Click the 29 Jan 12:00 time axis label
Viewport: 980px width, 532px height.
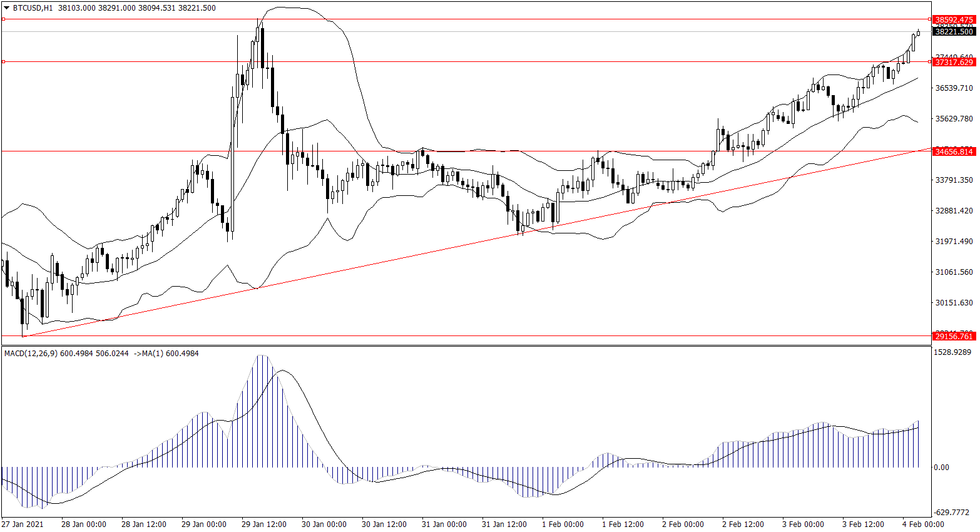point(263,524)
